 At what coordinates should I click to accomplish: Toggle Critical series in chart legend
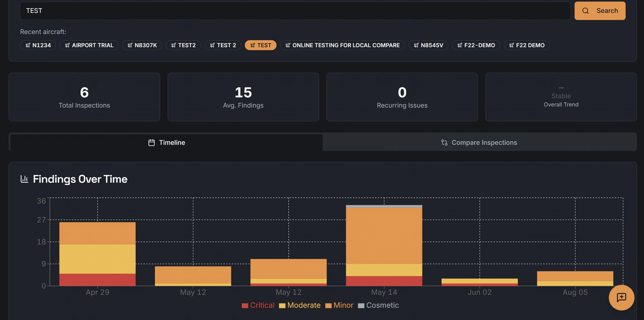point(258,305)
